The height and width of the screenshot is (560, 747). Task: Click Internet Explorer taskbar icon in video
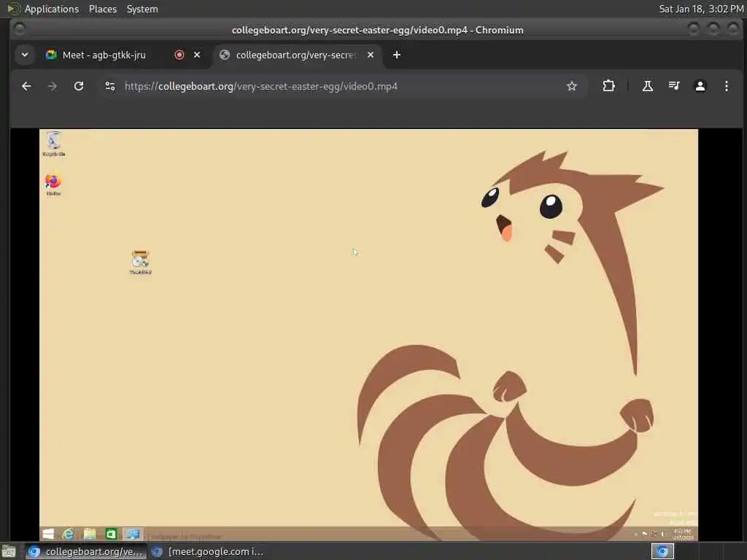pos(68,534)
